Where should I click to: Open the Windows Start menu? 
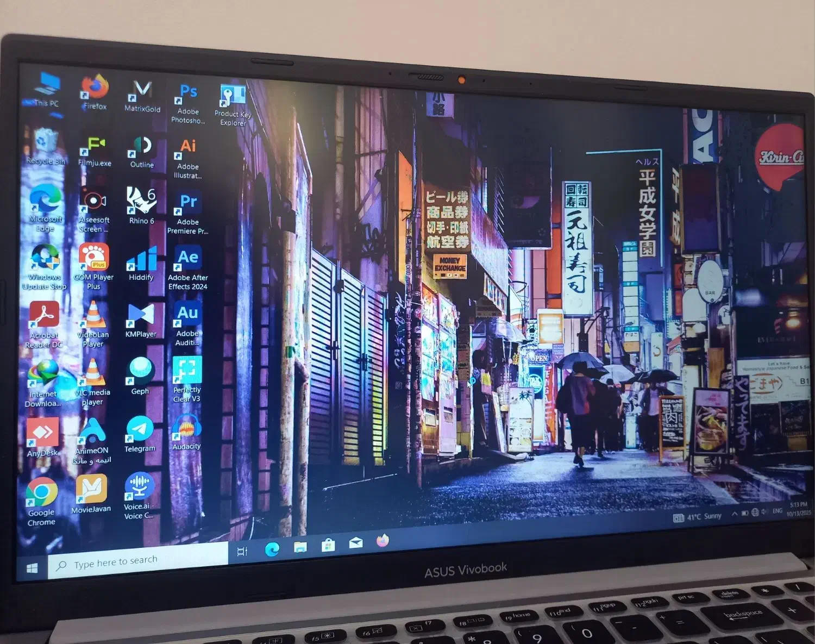pos(32,568)
